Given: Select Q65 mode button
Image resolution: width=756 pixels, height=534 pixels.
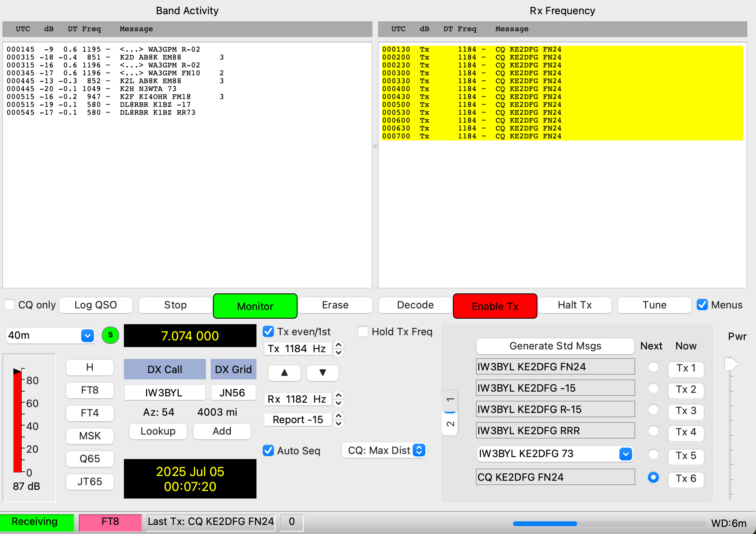Looking at the screenshot, I should (90, 459).
